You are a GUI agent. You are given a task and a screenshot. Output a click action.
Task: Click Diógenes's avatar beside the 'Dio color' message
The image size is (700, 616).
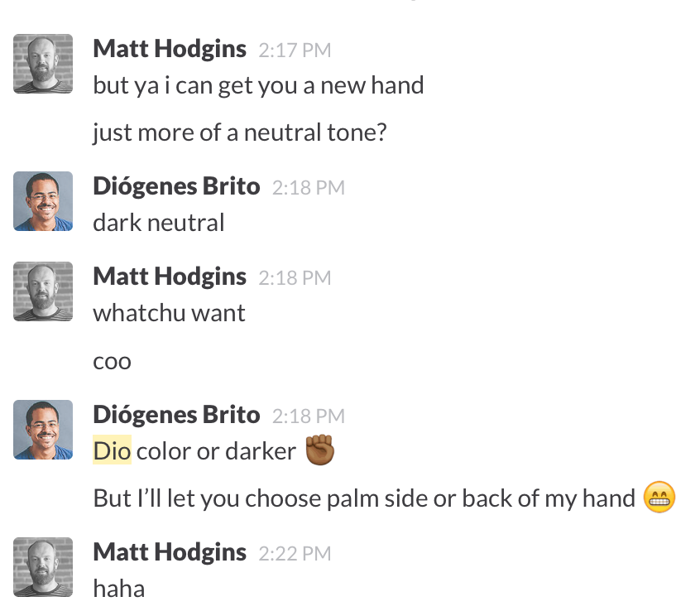[x=42, y=430]
